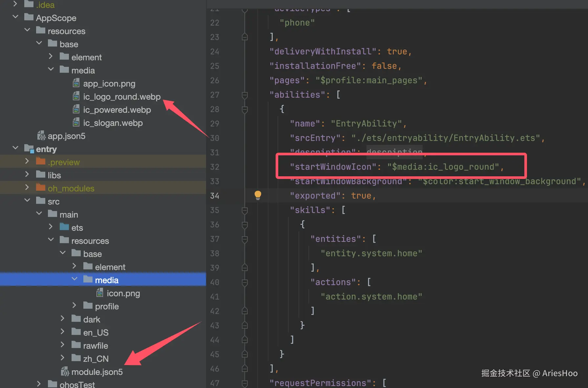Select ic_powered.webp in the tree
Viewport: 588px width, 388px height.
117,110
